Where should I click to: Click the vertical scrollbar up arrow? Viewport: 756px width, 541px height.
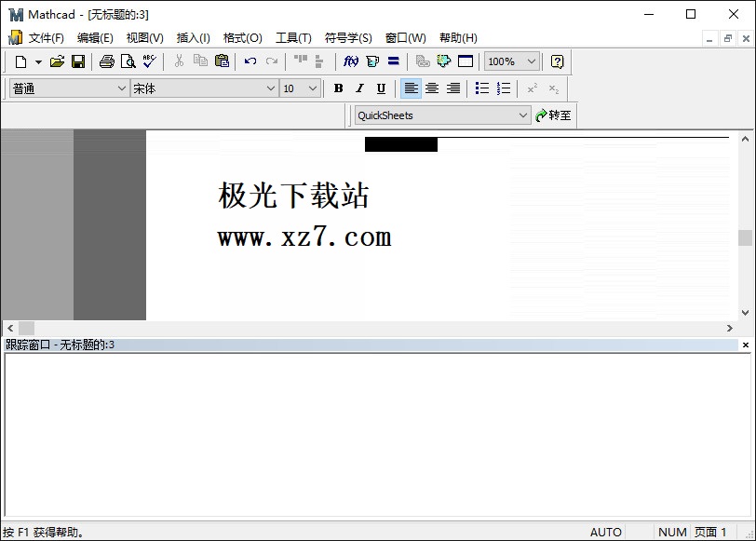tap(745, 139)
